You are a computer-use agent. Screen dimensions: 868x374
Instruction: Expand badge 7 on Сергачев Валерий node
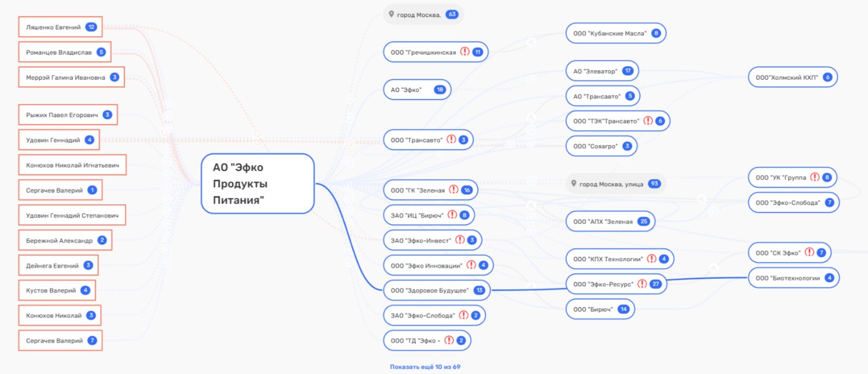click(92, 341)
